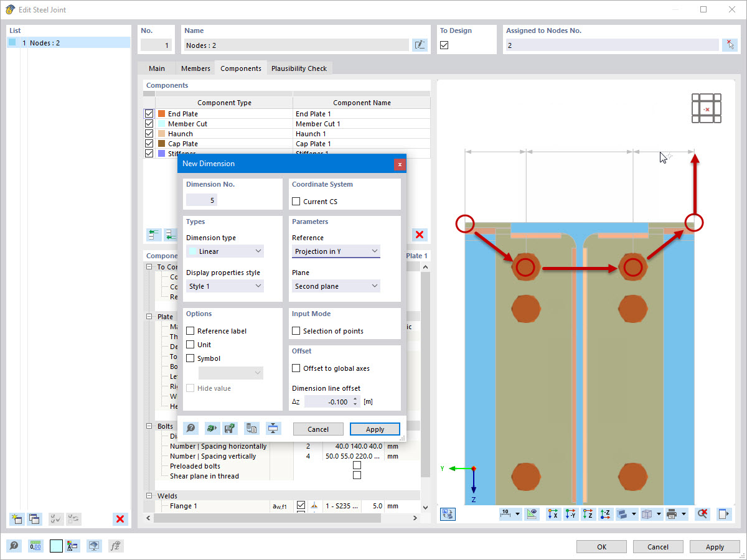Check the Unit option checkbox
The width and height of the screenshot is (747, 560).
point(190,345)
